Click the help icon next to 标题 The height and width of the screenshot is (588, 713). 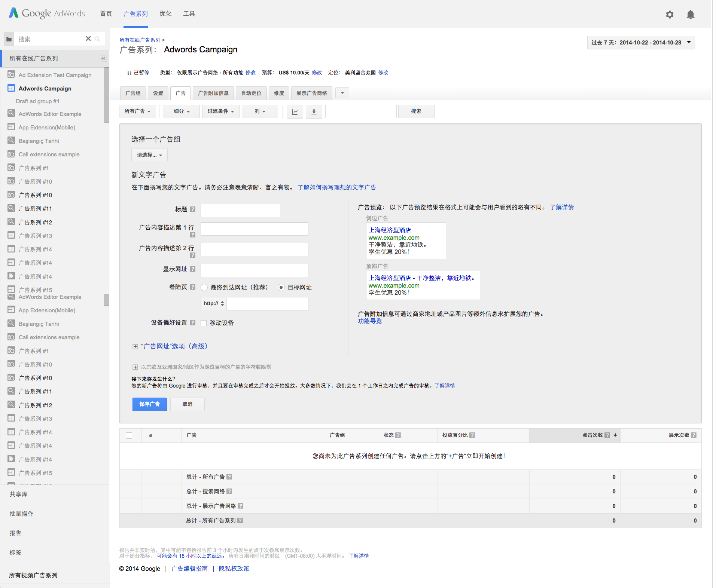click(192, 209)
